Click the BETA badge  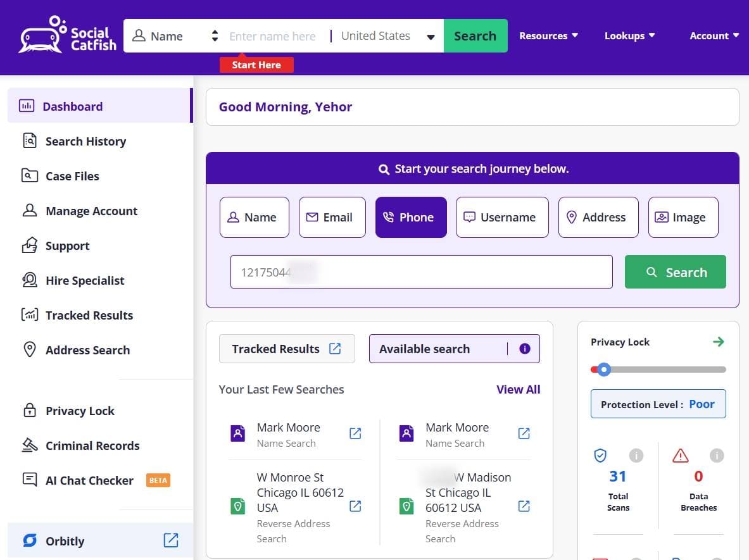pyautogui.click(x=158, y=480)
